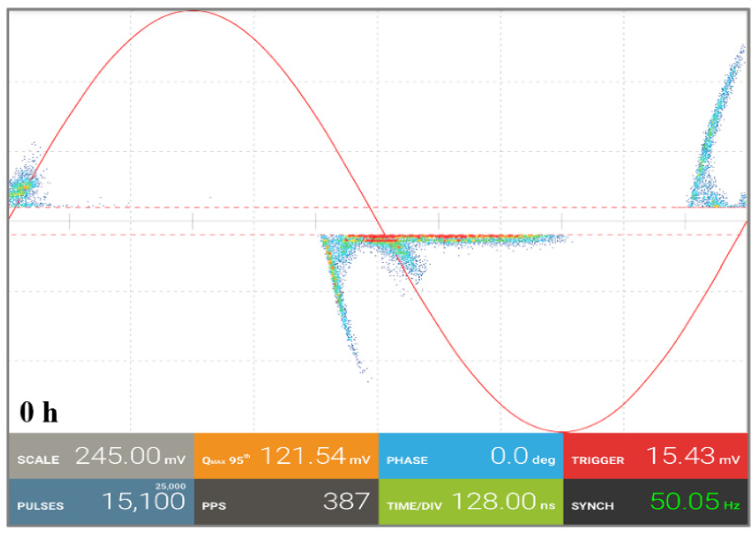Select the PHASE 0.0 deg tile

pyautogui.click(x=470, y=456)
